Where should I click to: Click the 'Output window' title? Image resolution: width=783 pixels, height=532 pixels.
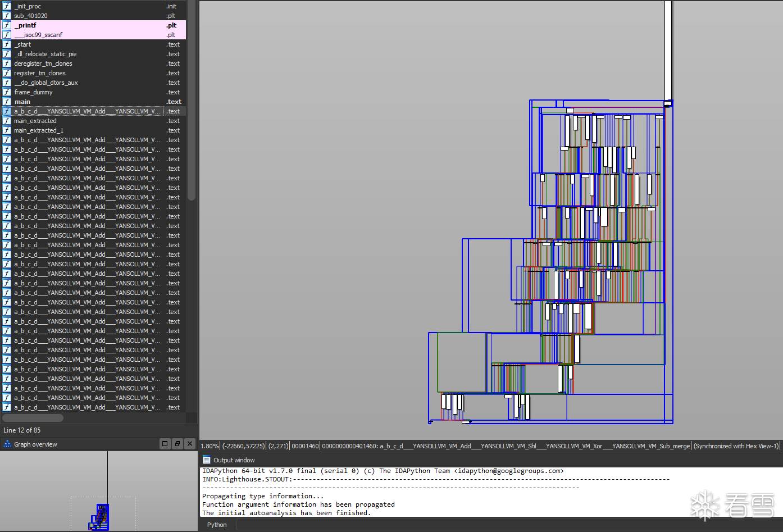tap(234, 460)
